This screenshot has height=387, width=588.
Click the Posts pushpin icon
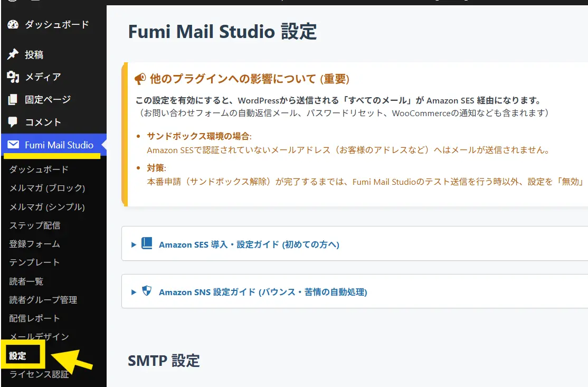pyautogui.click(x=13, y=54)
